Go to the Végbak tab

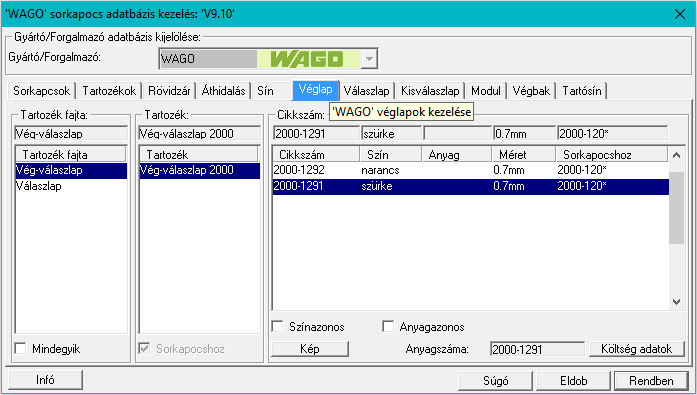pyautogui.click(x=531, y=91)
